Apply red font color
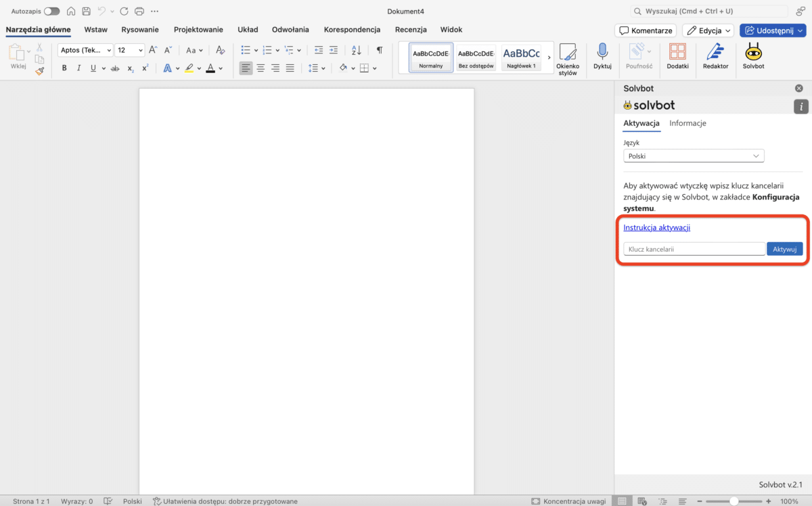The height and width of the screenshot is (506, 812). pyautogui.click(x=210, y=68)
